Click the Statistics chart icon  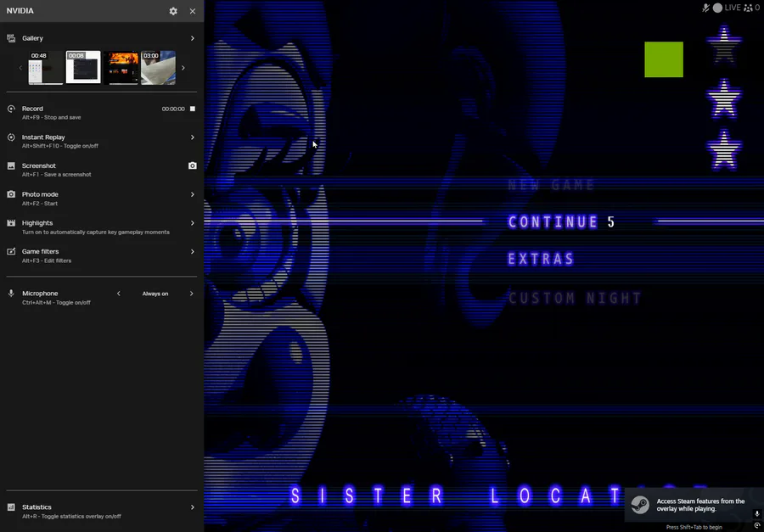(11, 507)
